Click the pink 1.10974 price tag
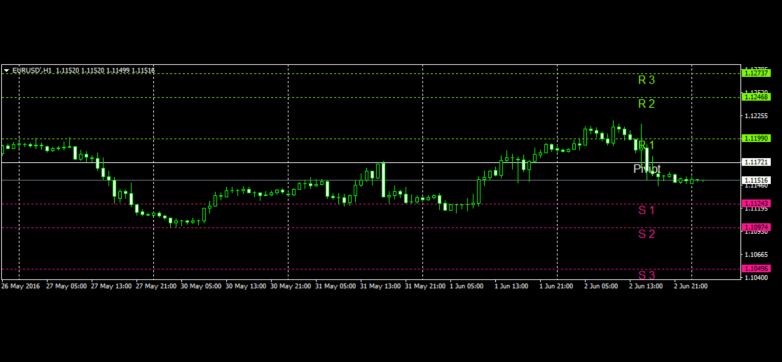The image size is (782, 362). tap(757, 227)
